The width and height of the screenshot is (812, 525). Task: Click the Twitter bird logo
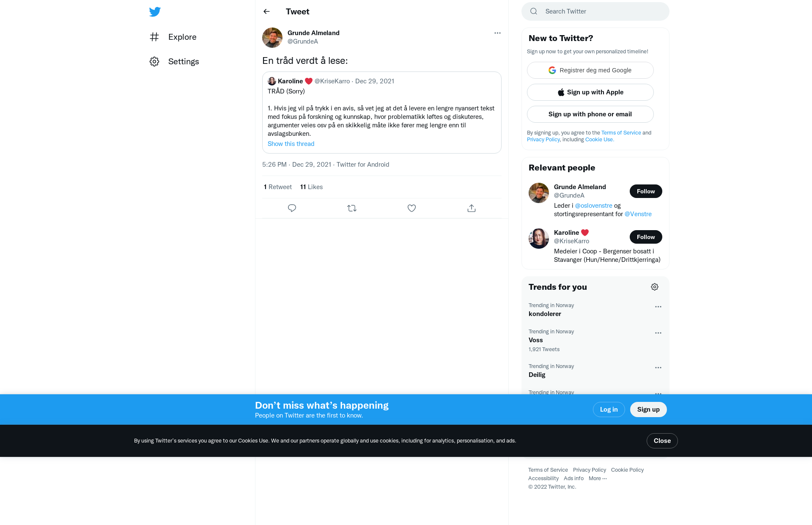click(155, 11)
